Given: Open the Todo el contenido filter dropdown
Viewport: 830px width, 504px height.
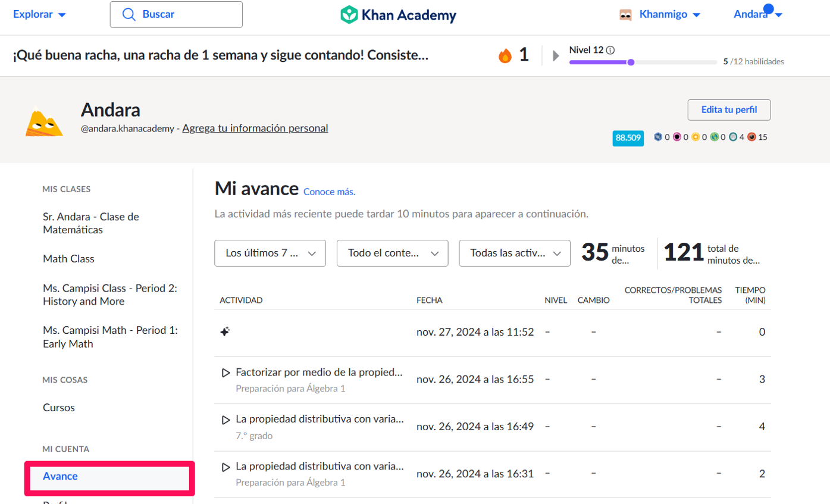Looking at the screenshot, I should pyautogui.click(x=392, y=253).
